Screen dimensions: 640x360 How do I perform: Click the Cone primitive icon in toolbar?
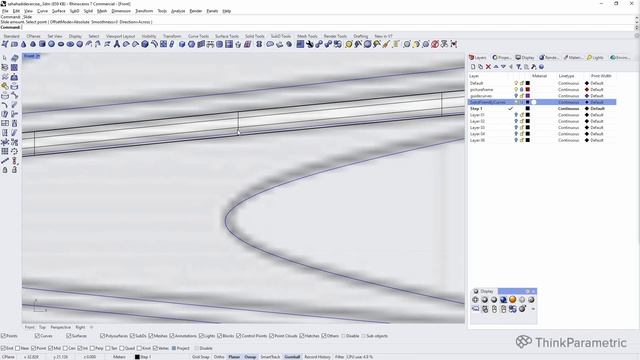coord(24,44)
